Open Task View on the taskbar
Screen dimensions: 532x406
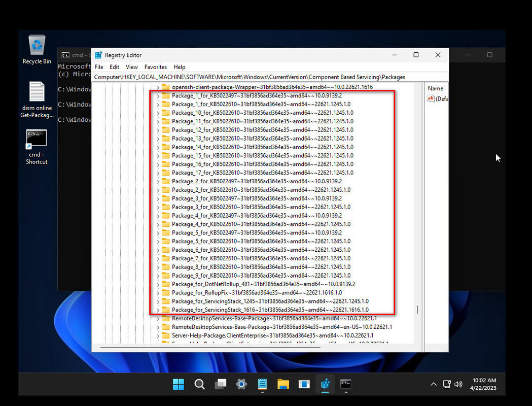[221, 384]
